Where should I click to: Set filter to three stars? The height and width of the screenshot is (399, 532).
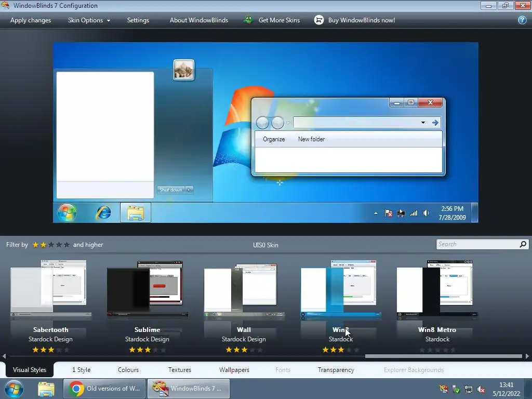[x=51, y=245]
